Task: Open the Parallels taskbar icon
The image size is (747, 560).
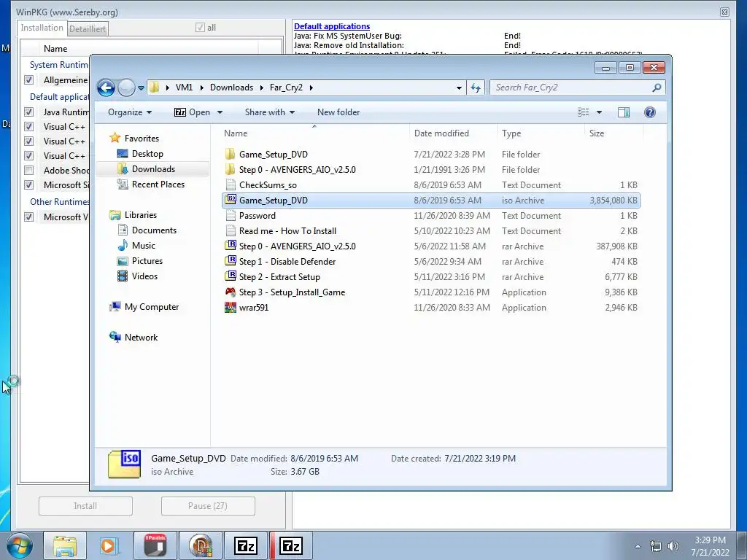Action: click(155, 545)
